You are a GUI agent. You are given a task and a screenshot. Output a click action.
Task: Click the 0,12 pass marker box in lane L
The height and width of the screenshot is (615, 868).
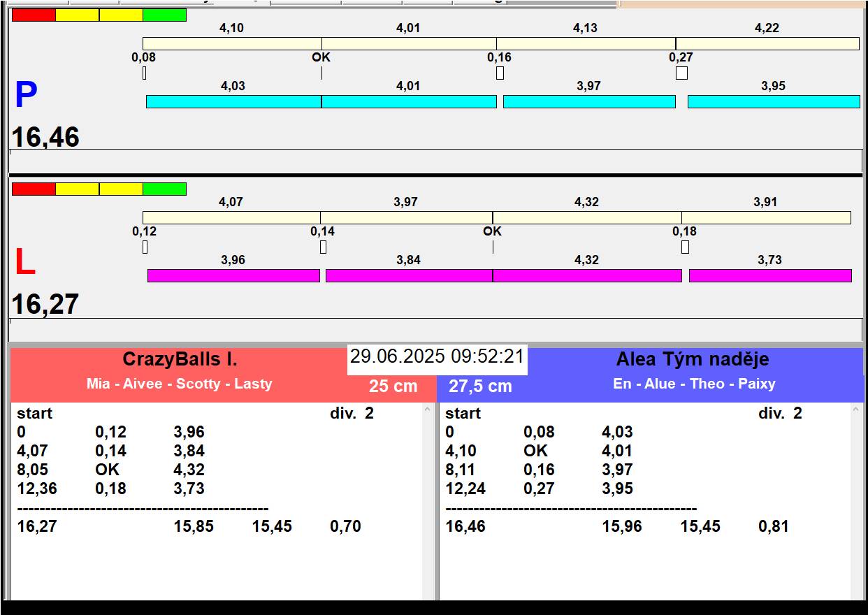[145, 247]
